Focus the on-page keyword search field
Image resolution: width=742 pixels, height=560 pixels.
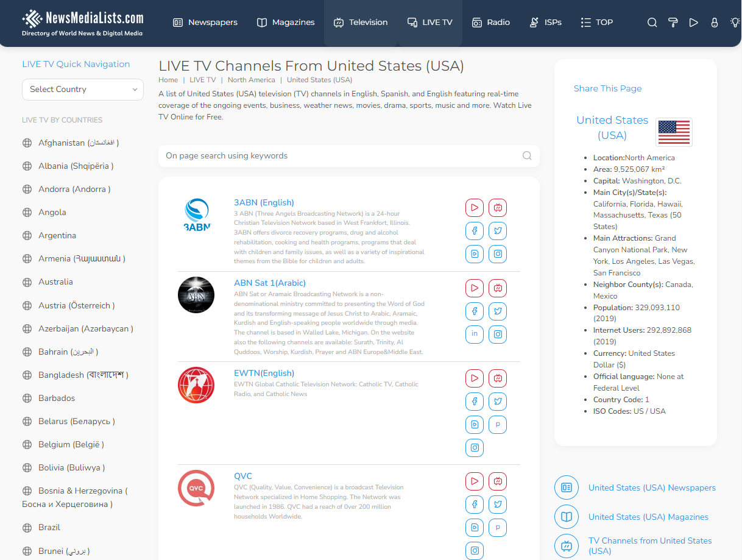pos(349,155)
